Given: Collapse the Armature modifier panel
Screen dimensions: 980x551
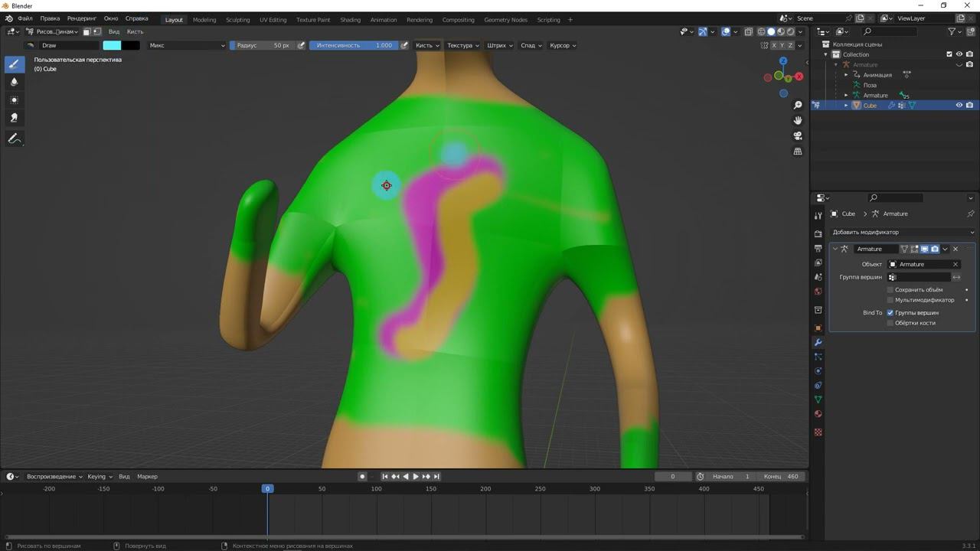Looking at the screenshot, I should pyautogui.click(x=835, y=249).
